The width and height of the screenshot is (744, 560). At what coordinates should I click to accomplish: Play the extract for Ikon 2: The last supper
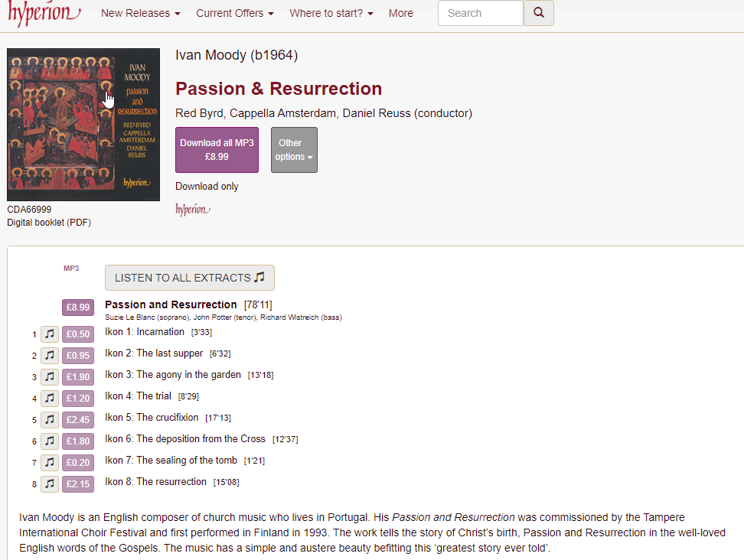(49, 356)
